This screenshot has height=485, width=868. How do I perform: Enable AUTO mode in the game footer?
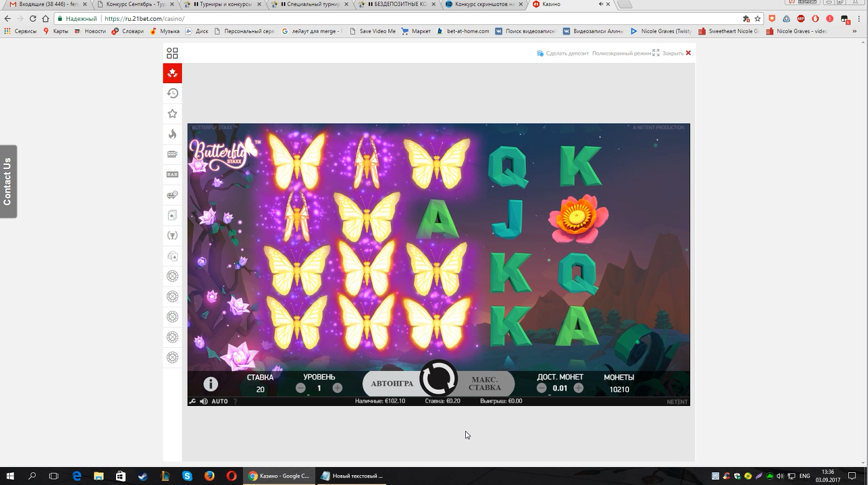(219, 401)
